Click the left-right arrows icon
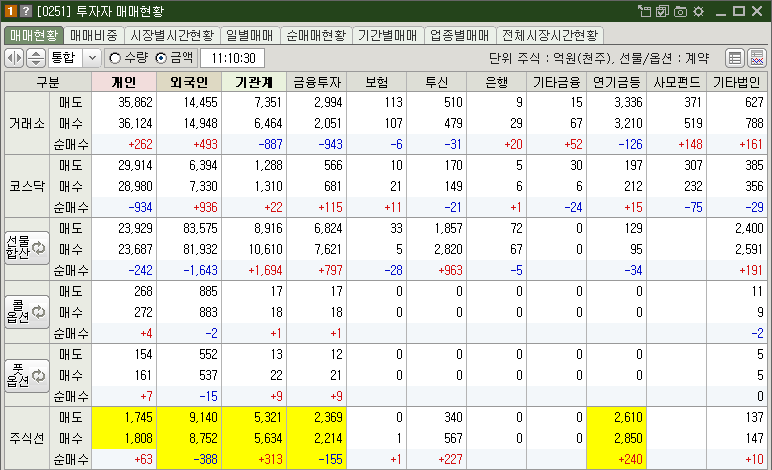The width and height of the screenshot is (772, 470). [14, 58]
